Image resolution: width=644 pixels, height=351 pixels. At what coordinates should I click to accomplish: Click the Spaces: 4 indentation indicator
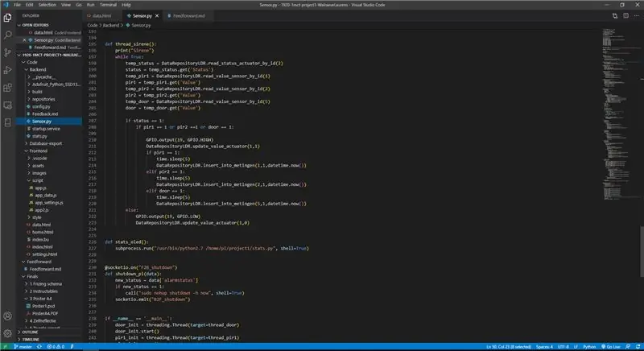[x=544, y=347]
